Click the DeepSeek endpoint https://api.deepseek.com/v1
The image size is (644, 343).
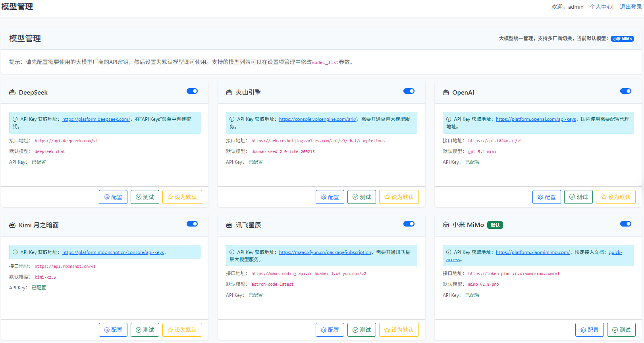(66, 141)
